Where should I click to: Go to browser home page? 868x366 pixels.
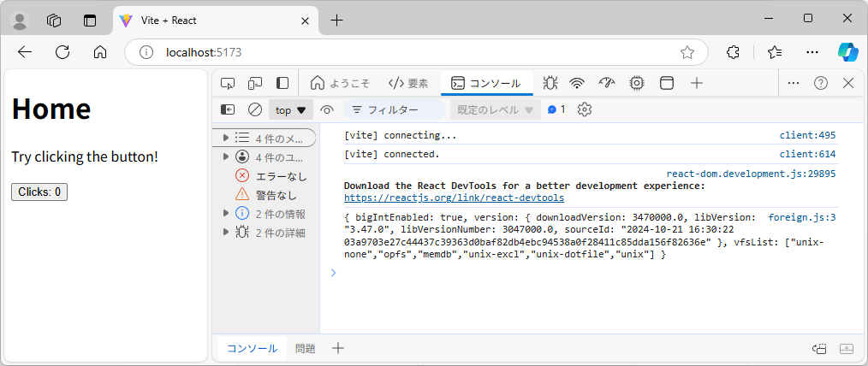[100, 52]
